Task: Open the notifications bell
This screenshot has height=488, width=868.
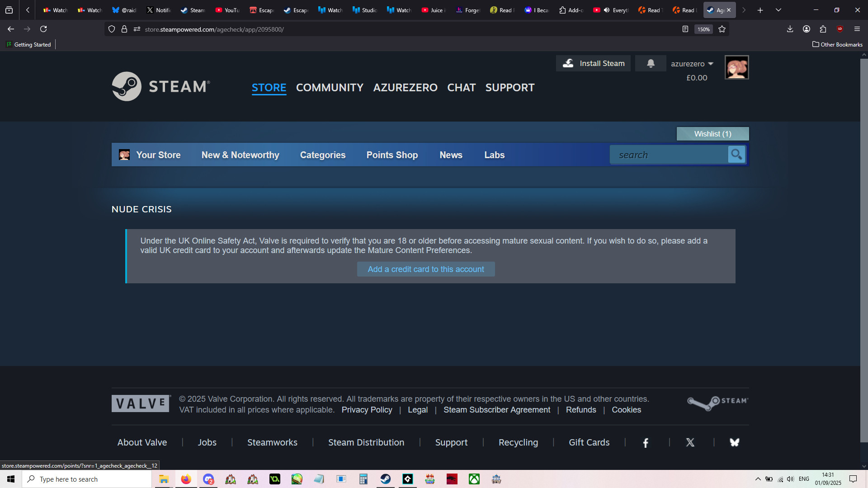Action: [651, 63]
